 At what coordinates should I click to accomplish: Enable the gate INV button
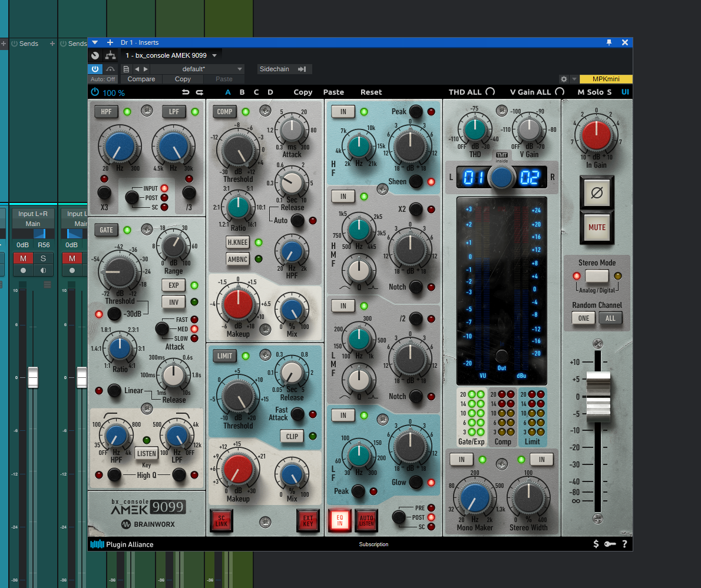173,303
